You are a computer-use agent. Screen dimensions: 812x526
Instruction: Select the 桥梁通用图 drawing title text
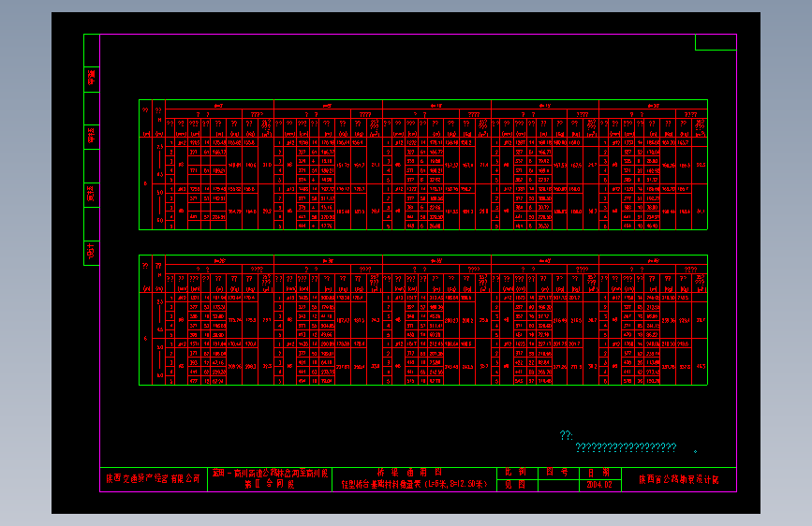pos(409,473)
